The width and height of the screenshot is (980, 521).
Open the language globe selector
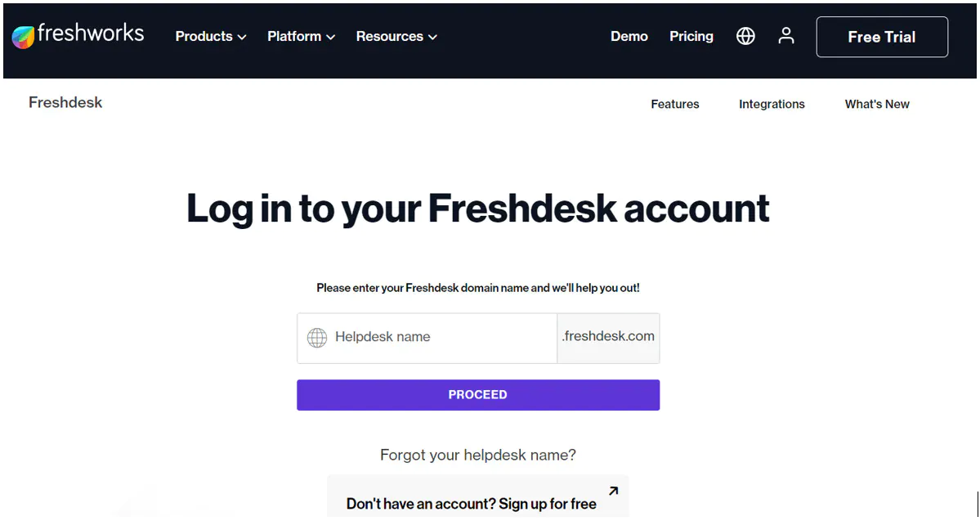[x=745, y=36]
